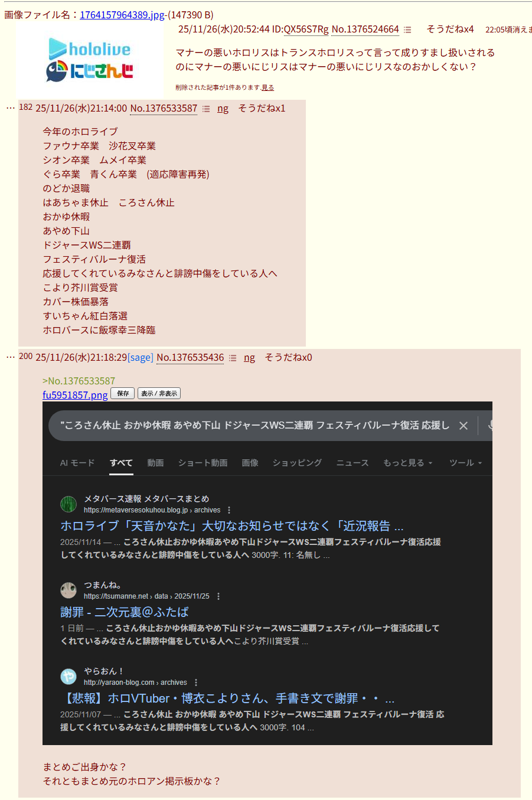Expand the ツール dropdown
The height and width of the screenshot is (800, 532).
(x=466, y=463)
